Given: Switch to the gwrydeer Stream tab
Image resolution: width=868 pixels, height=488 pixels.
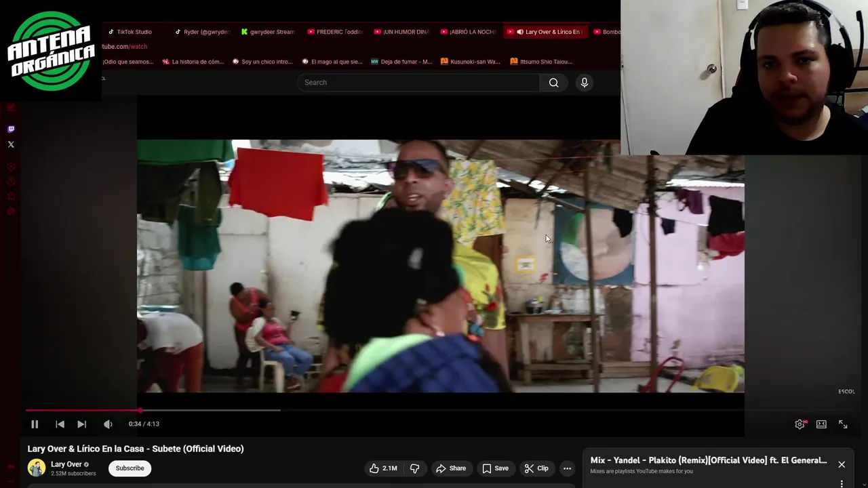Looking at the screenshot, I should click(268, 32).
